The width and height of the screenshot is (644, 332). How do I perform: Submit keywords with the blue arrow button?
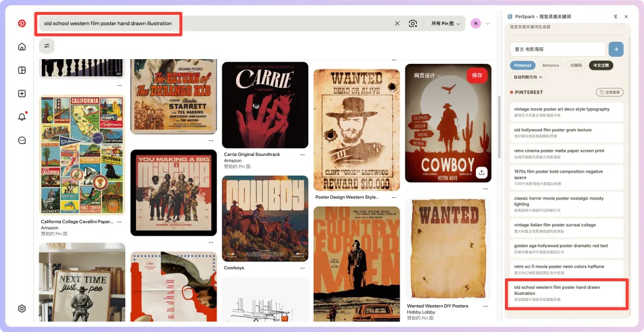[615, 49]
